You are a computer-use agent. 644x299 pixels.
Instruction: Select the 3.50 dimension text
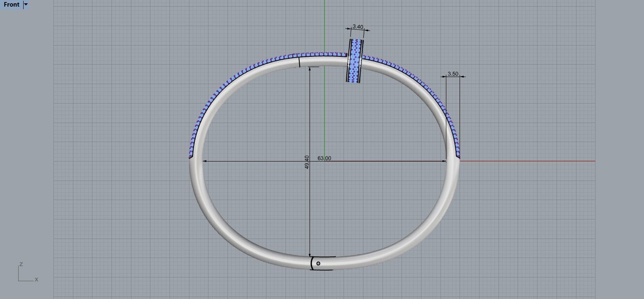[x=453, y=74]
